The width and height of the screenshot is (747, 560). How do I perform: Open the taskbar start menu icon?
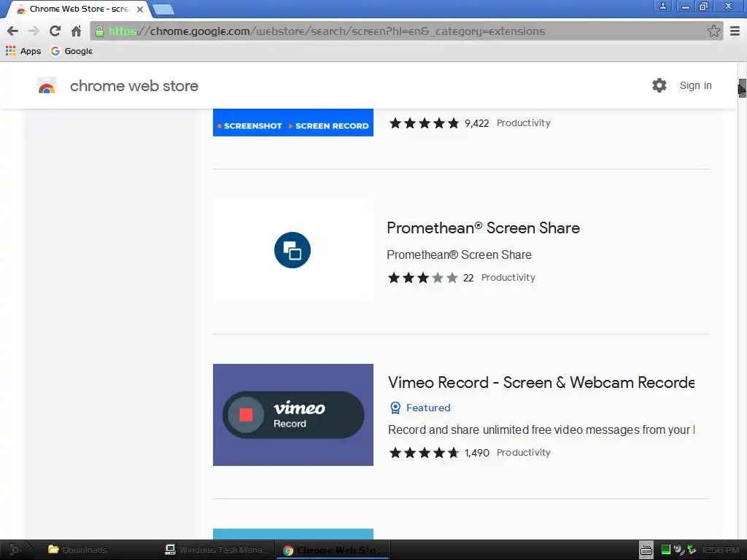[x=15, y=550]
